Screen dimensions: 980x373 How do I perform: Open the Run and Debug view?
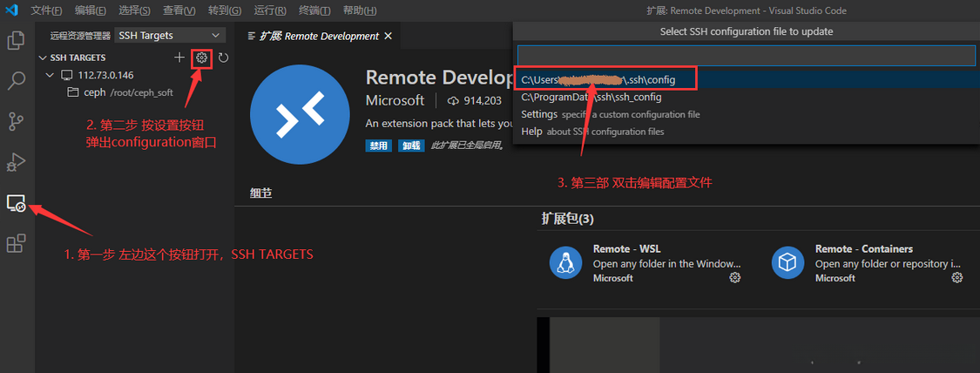(17, 162)
